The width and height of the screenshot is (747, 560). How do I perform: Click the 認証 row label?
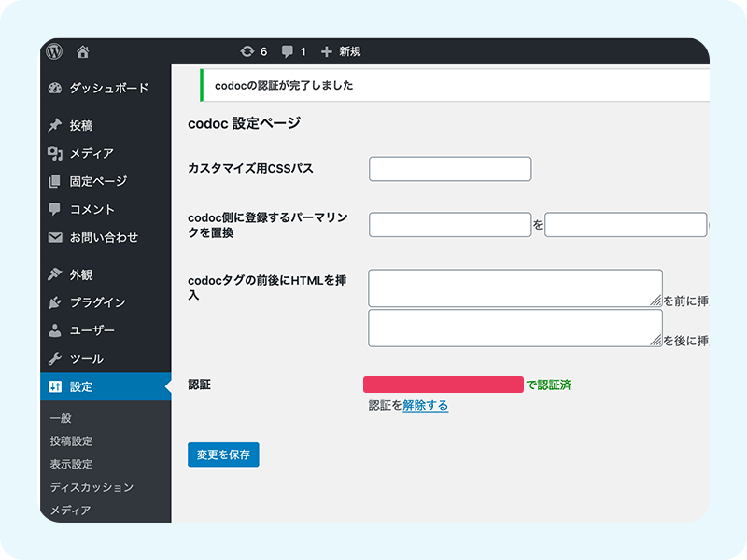point(199,385)
